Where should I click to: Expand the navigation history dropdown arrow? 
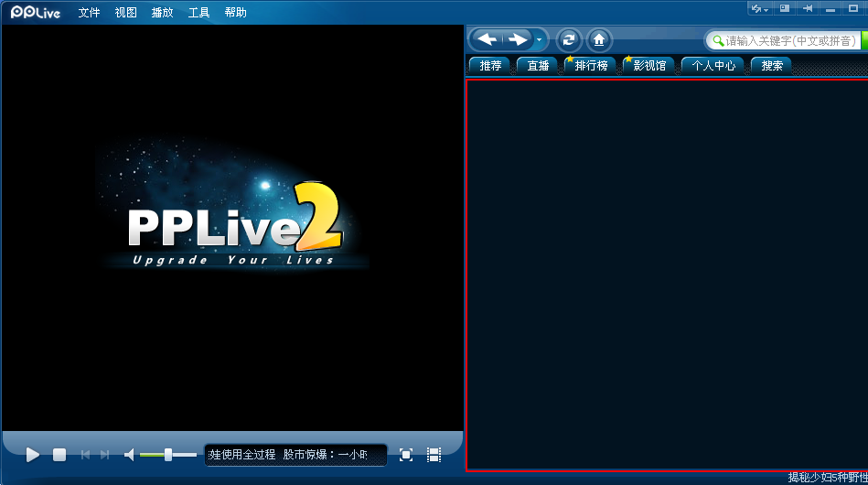coord(539,40)
